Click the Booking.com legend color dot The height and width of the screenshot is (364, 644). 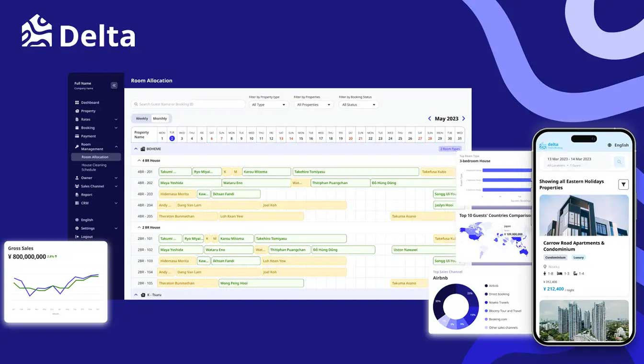coord(486,319)
